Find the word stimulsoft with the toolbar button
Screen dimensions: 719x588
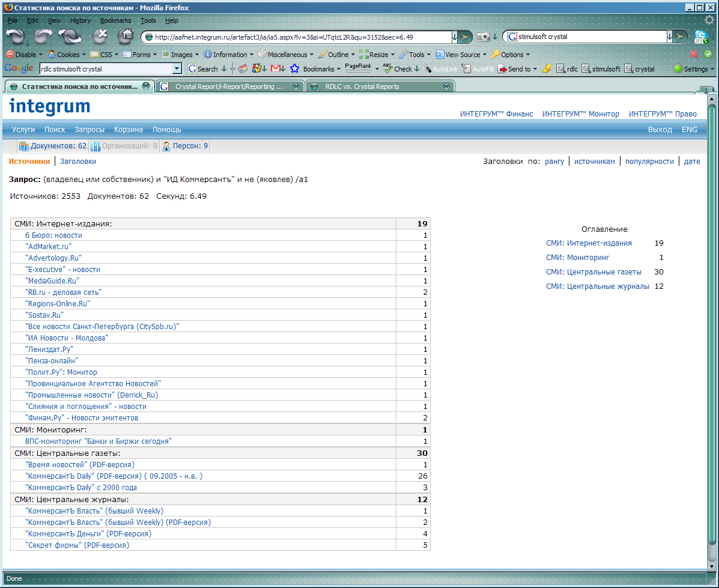click(601, 69)
